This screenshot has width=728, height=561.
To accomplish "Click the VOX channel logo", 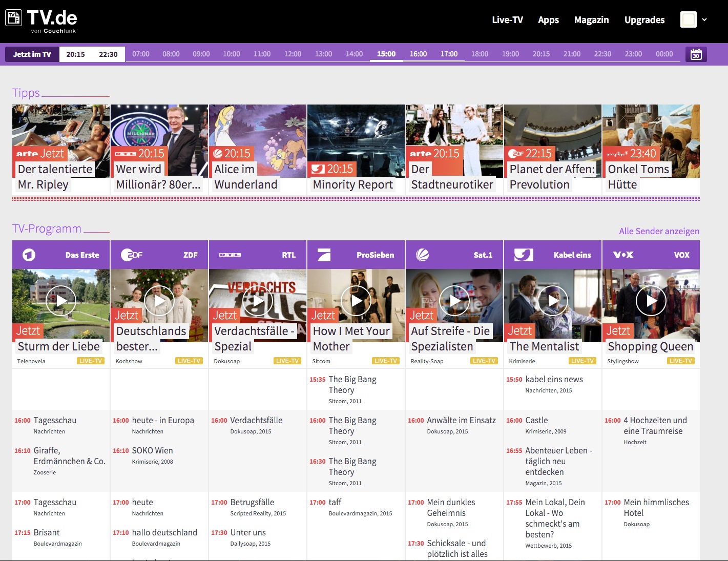I will pyautogui.click(x=623, y=255).
